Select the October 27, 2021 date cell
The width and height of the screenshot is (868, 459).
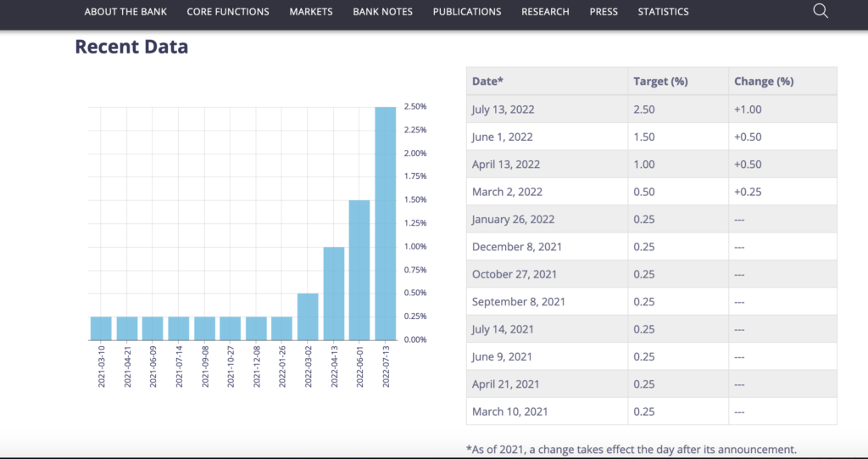coord(547,274)
